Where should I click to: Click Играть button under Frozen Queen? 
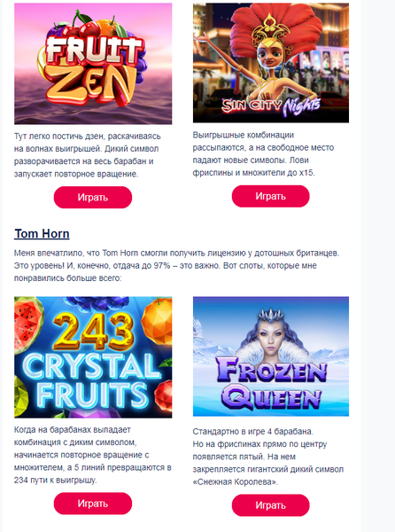tap(270, 505)
